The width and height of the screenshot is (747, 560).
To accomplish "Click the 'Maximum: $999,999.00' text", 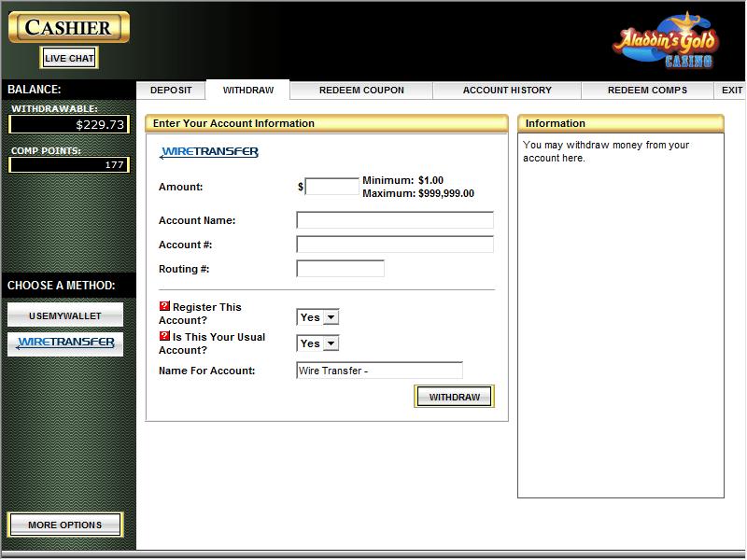I will [x=418, y=193].
